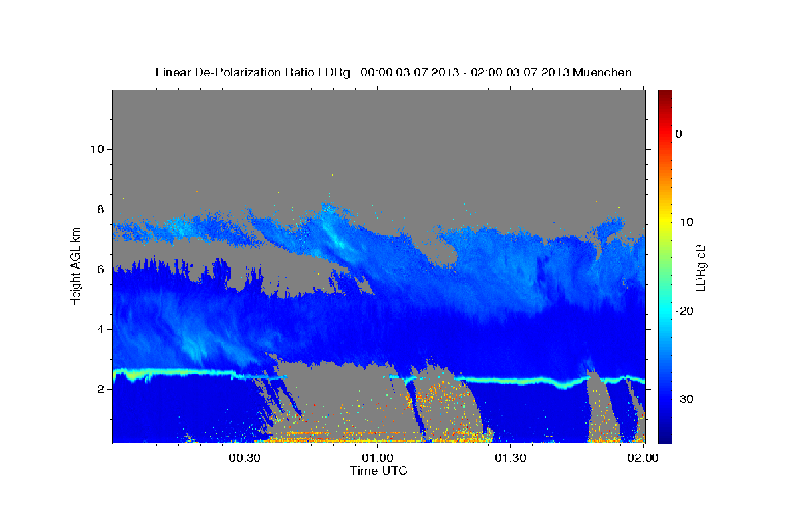Click the height tick label 8
This screenshot has width=798, height=532.
coord(100,209)
